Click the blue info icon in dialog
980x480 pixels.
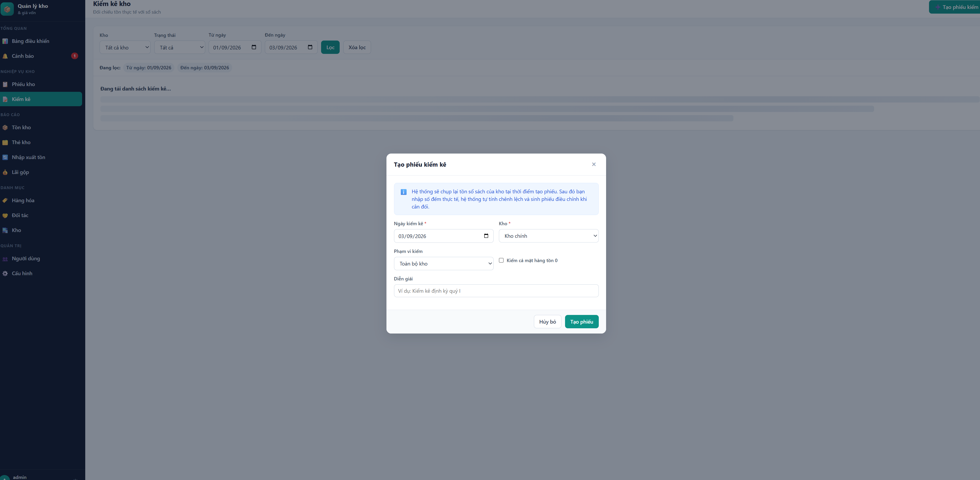coord(404,192)
